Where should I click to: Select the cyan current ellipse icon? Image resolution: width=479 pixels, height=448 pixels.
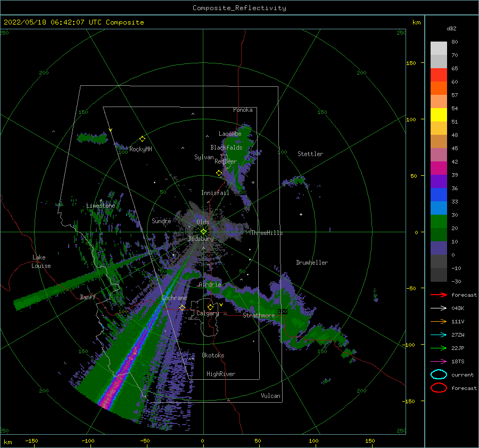tap(439, 374)
